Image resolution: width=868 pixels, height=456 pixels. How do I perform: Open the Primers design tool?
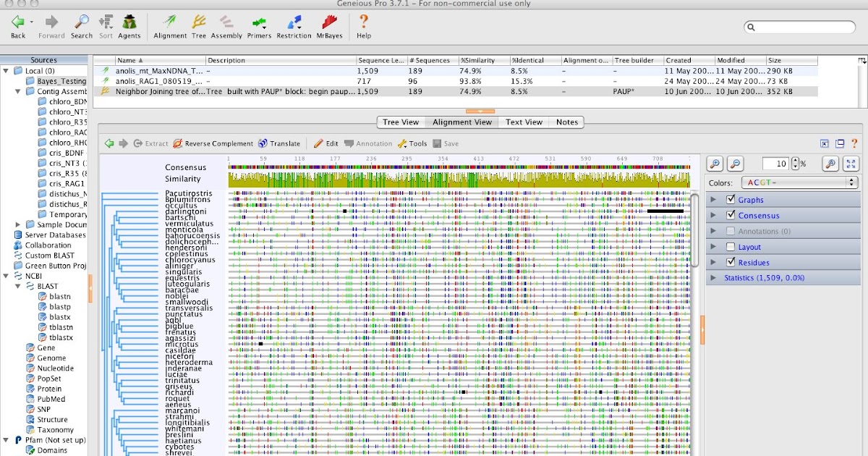click(x=258, y=26)
